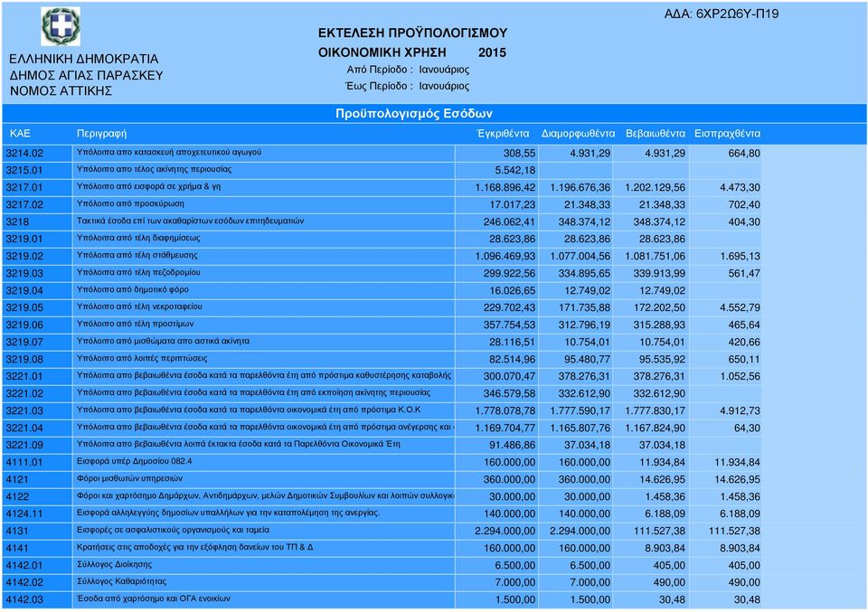
Task: Click ΝΟΜΟΣ ΑΤΤΙΚΗΣ text
Action: (61, 91)
